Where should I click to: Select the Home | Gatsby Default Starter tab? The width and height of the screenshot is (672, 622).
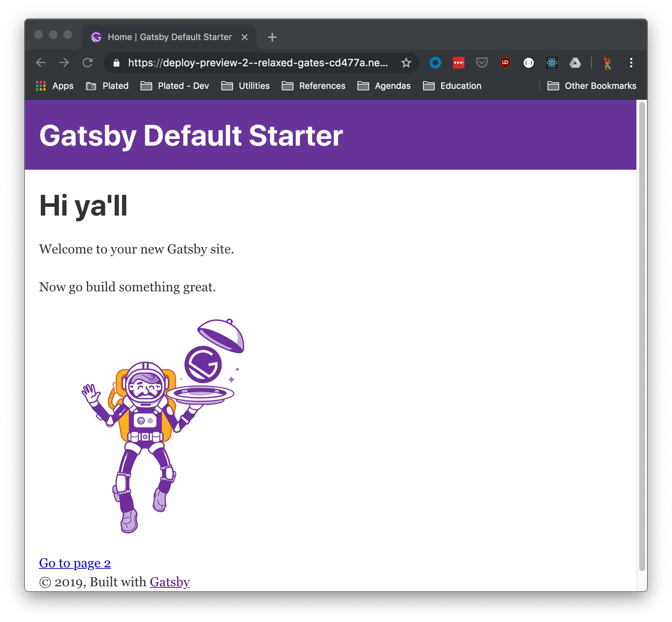pyautogui.click(x=169, y=37)
